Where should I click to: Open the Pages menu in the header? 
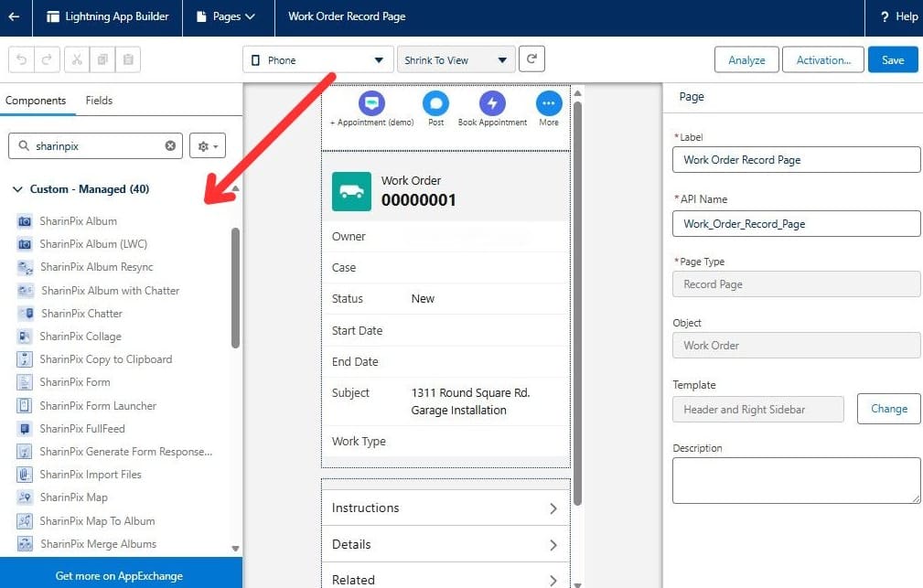point(228,16)
